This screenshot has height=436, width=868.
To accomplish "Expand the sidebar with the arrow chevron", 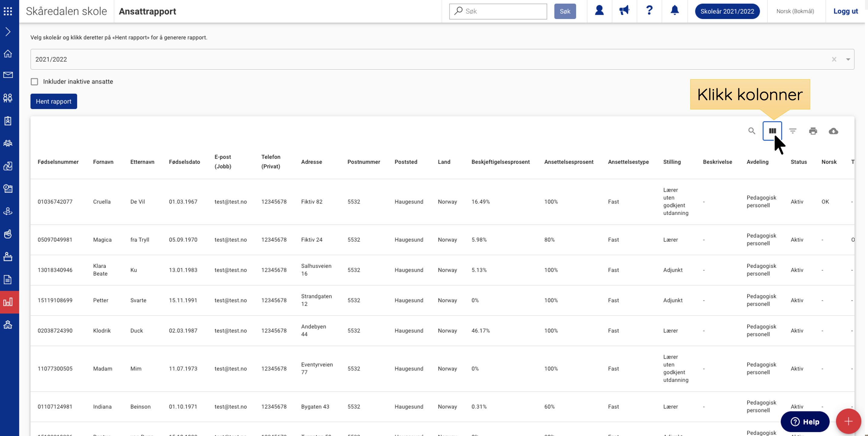I will (x=8, y=32).
